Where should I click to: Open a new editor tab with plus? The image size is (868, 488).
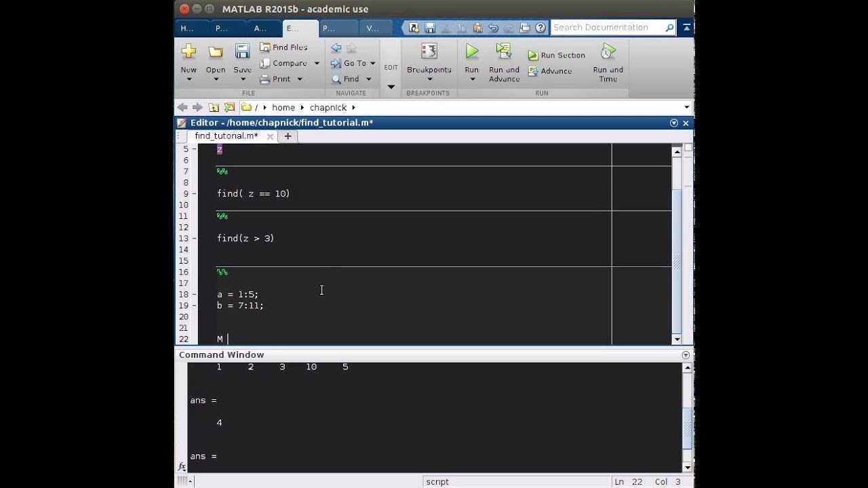click(288, 136)
